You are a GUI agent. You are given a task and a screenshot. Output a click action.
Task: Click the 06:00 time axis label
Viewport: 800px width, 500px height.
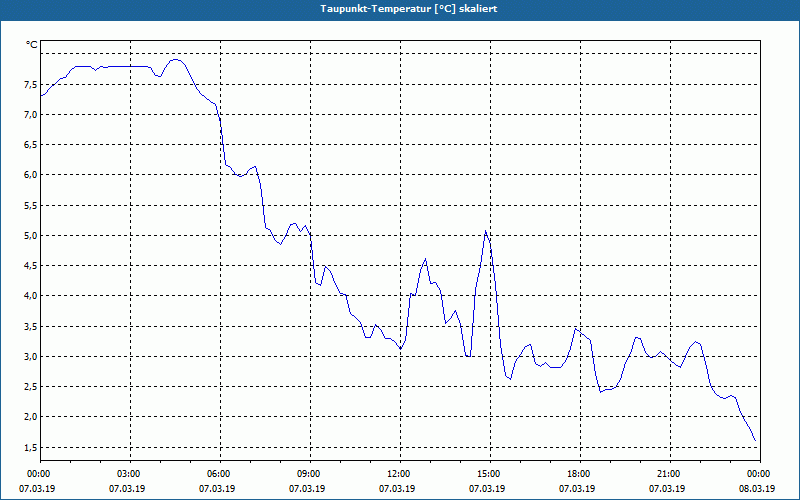220,474
